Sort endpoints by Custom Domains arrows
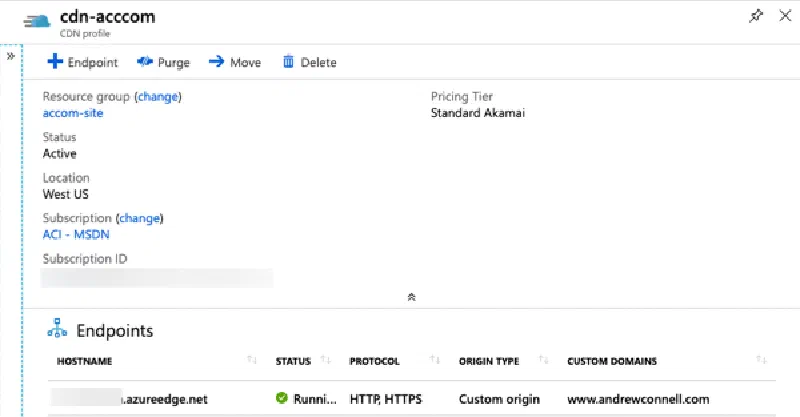Viewport: 800px width, 417px height. [x=761, y=360]
